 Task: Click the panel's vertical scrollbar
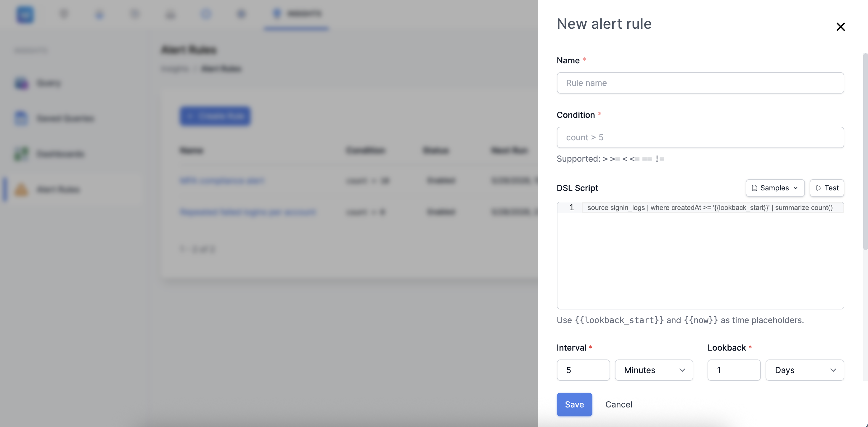click(x=865, y=152)
